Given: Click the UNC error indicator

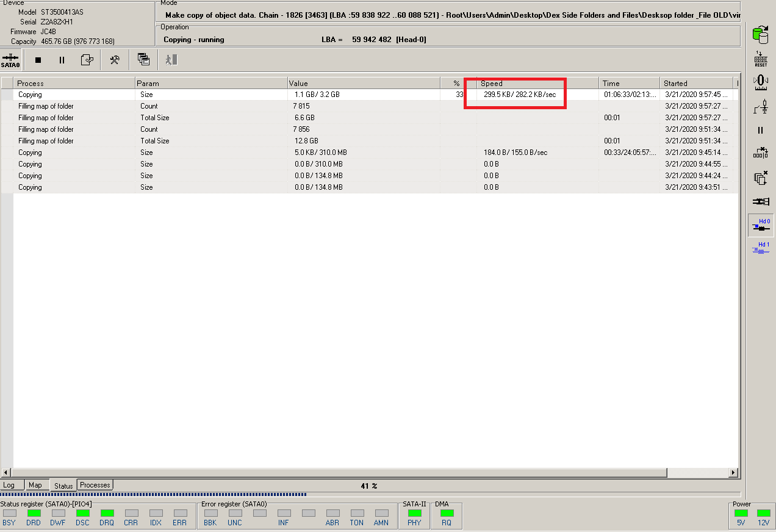Looking at the screenshot, I should (235, 513).
